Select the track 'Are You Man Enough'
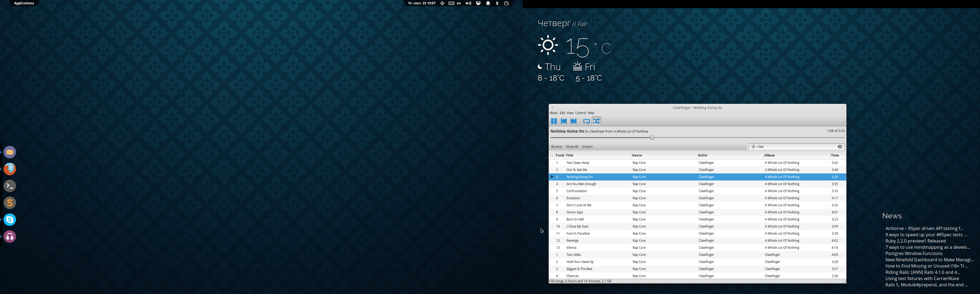This screenshot has width=980, height=294. pos(581,184)
